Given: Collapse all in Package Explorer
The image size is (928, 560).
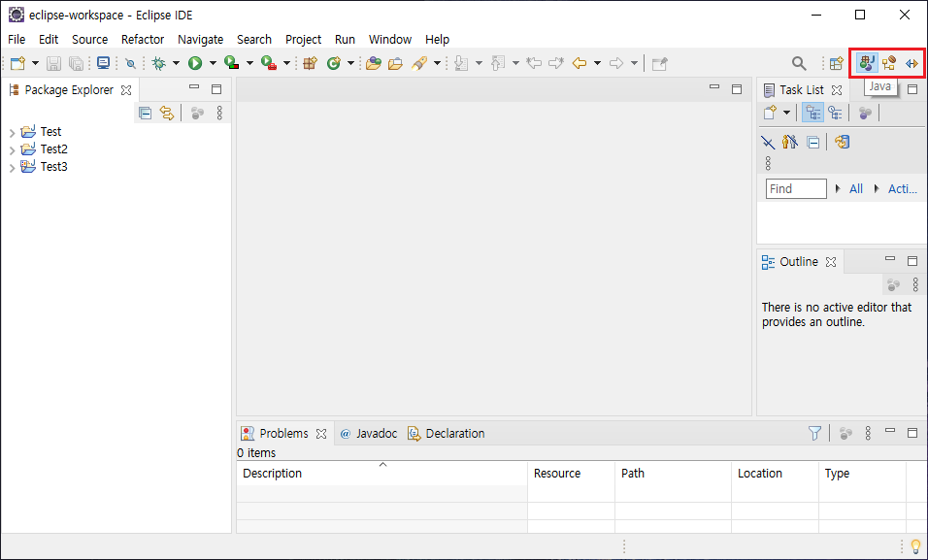Looking at the screenshot, I should (x=145, y=113).
